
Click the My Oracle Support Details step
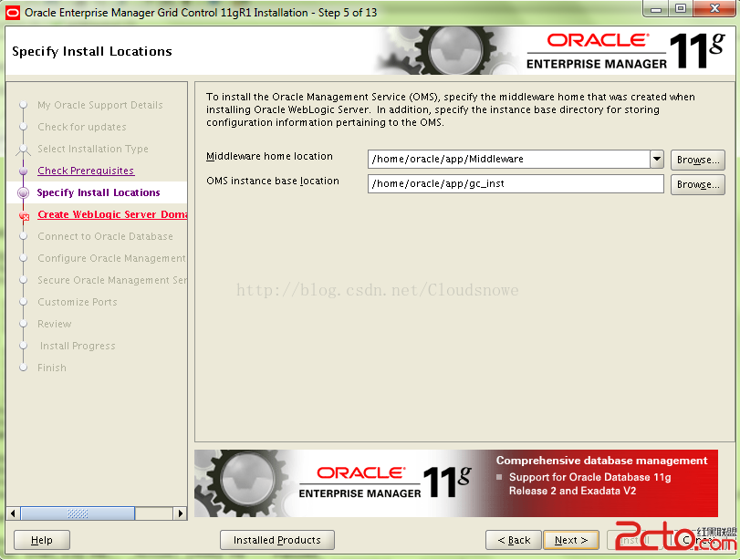(x=100, y=105)
